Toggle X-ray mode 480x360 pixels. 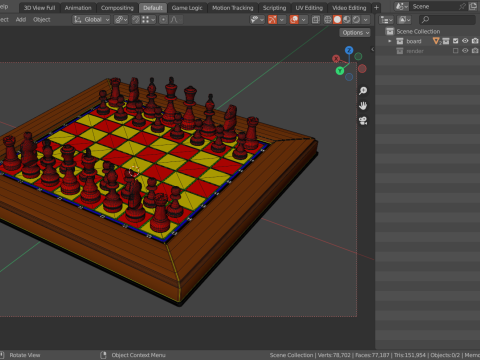point(316,20)
